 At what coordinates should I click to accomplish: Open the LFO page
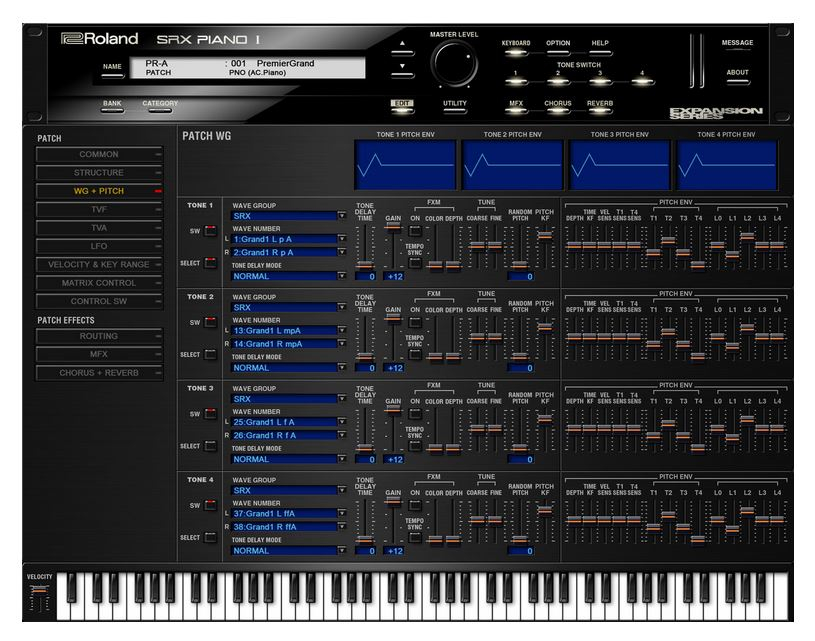click(99, 246)
